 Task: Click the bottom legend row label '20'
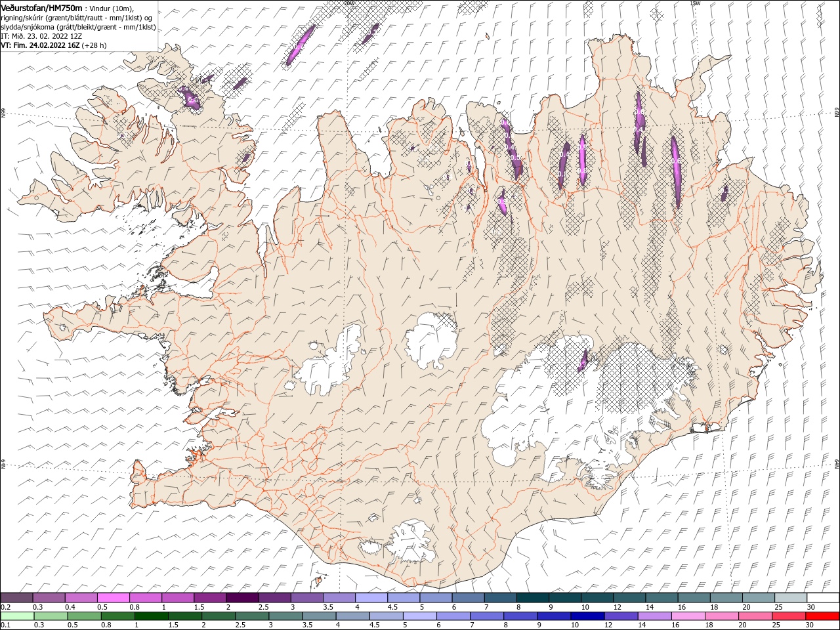coord(741,625)
